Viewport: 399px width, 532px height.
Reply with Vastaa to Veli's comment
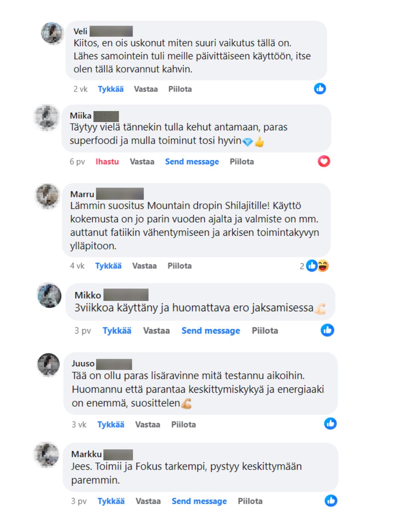coord(146,89)
